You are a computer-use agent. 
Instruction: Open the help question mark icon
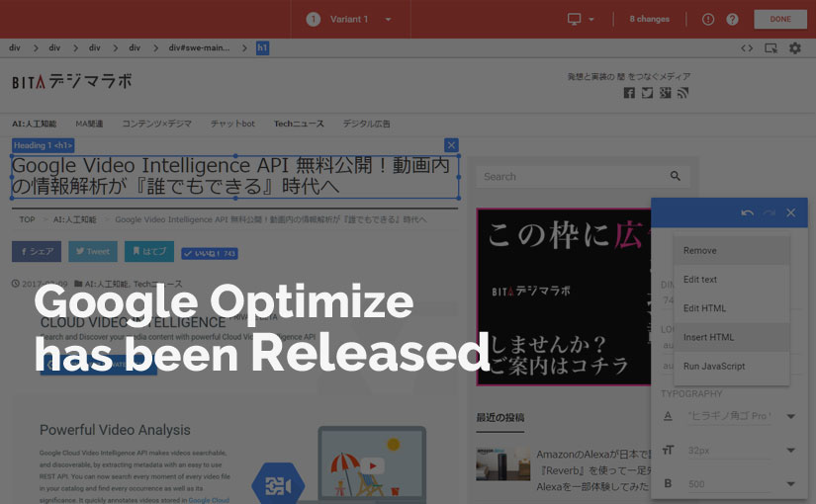[x=732, y=19]
